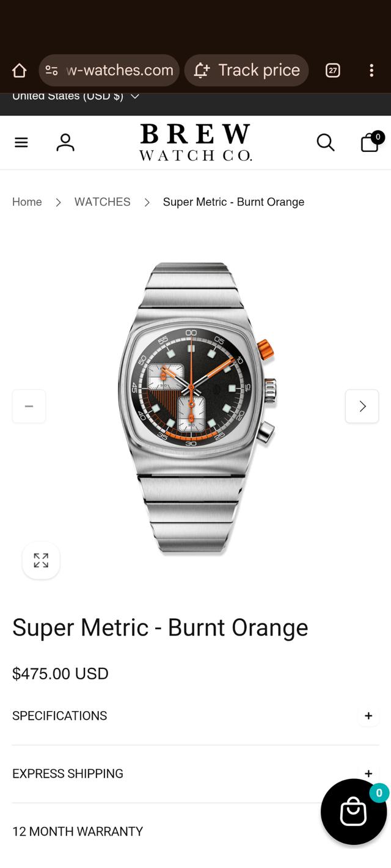The width and height of the screenshot is (391, 868).
Task: Tap the browser home icon
Action: [x=20, y=71]
